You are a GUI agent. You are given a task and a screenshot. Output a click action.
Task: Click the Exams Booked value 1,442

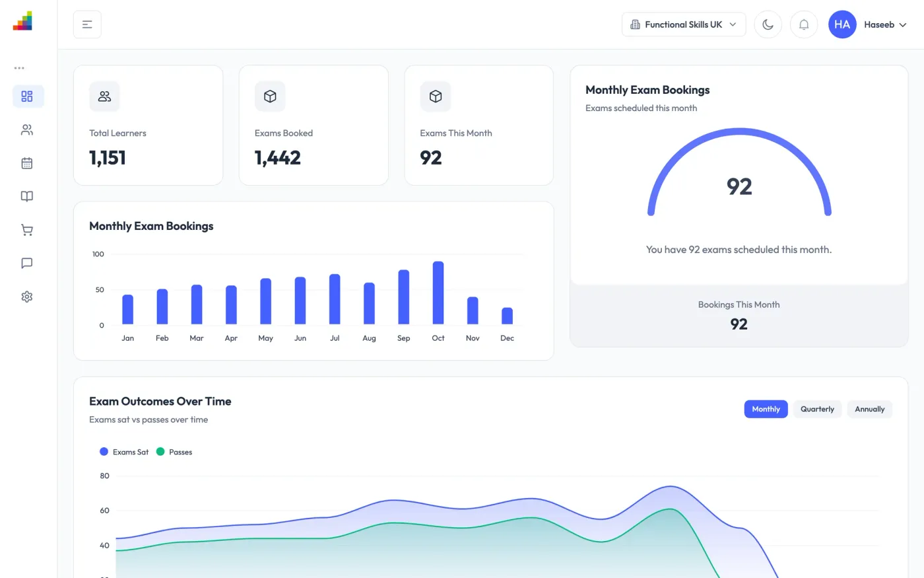(278, 158)
